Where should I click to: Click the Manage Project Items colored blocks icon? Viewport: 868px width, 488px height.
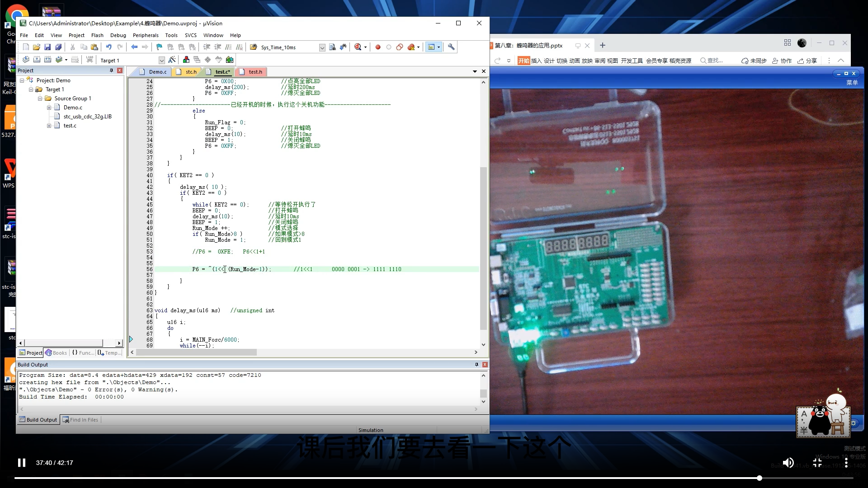click(186, 60)
